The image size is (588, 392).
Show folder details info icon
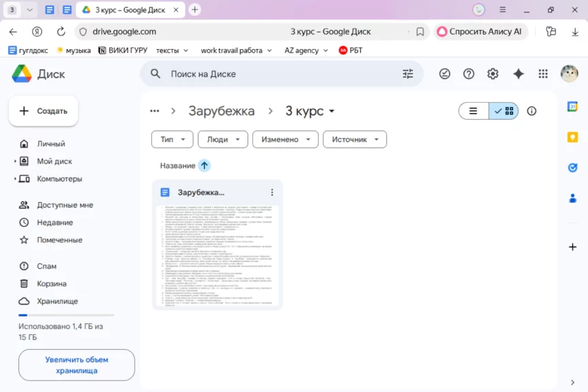[x=532, y=111]
